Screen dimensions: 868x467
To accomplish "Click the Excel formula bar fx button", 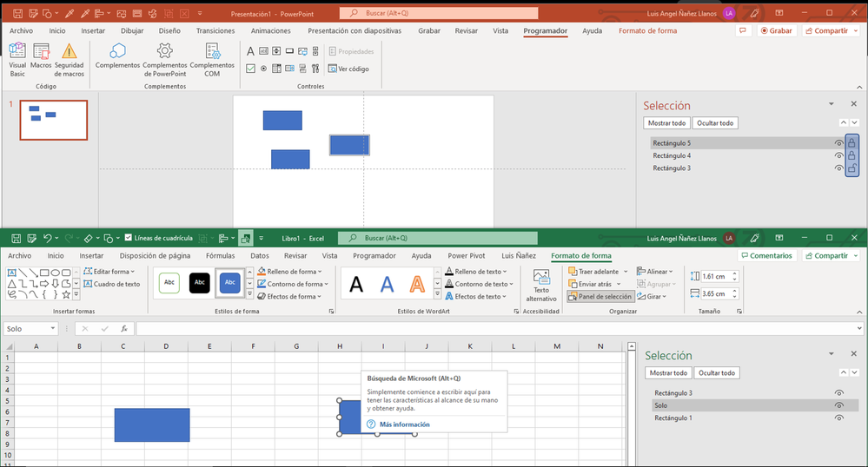I will (124, 329).
